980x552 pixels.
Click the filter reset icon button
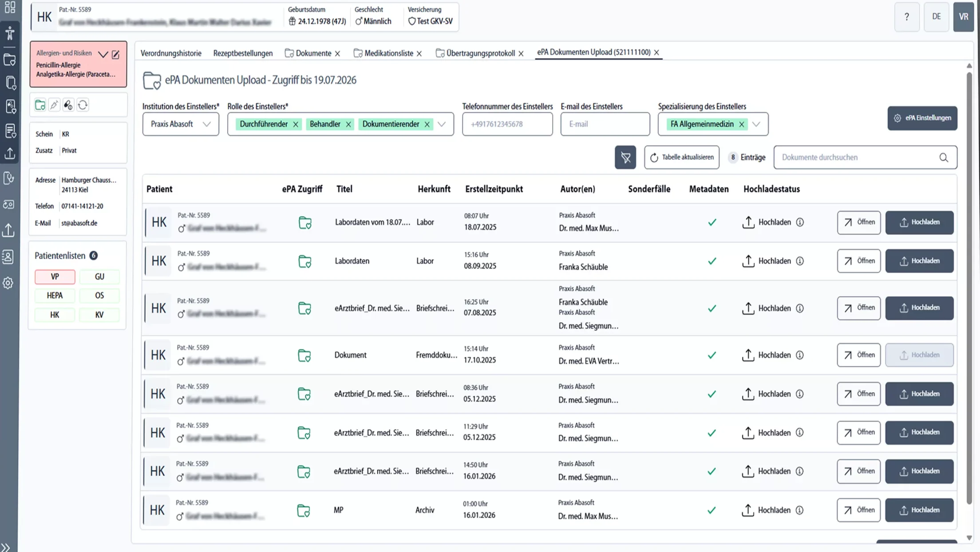(625, 157)
